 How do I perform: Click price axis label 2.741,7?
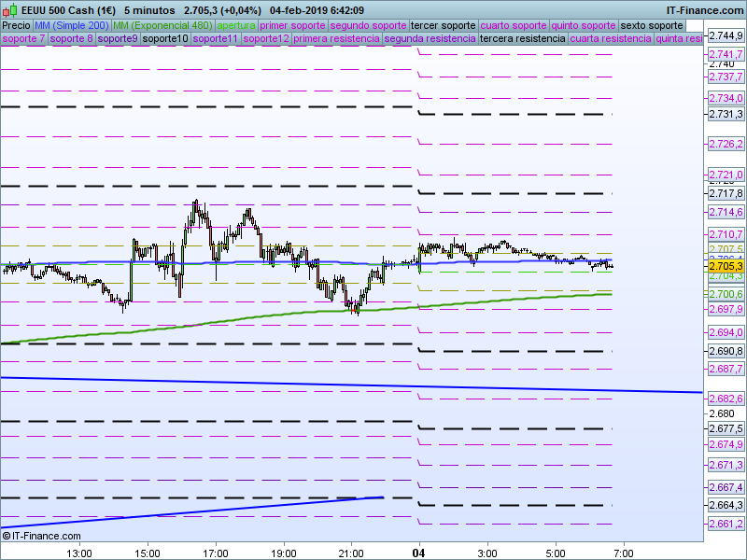[726, 54]
